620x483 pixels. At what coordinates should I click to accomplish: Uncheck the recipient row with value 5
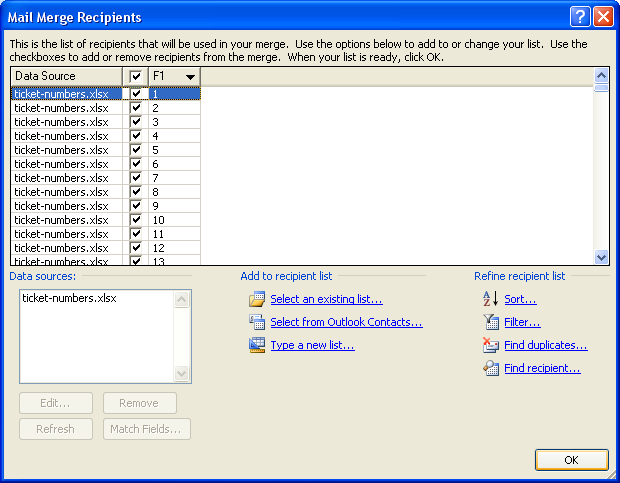click(136, 150)
